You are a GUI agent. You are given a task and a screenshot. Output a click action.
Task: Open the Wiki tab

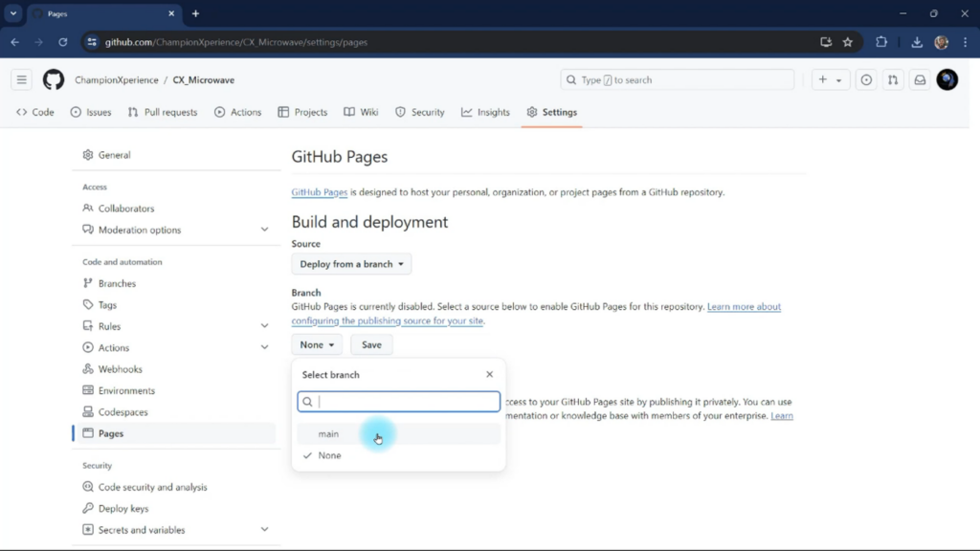361,112
